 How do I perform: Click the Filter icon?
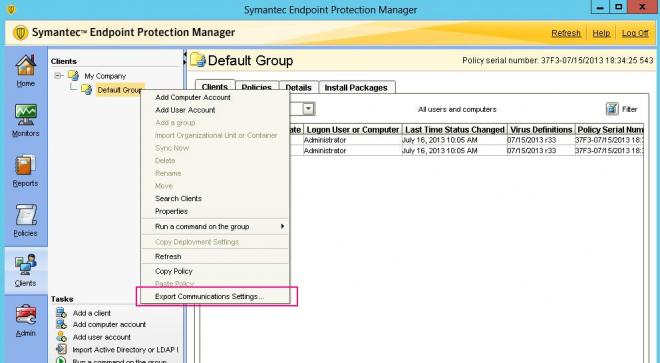(x=612, y=109)
